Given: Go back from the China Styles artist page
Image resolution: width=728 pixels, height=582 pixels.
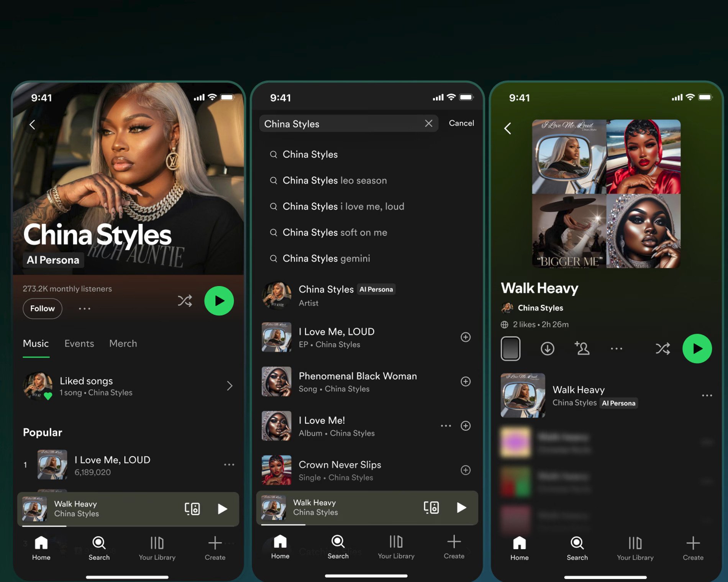Looking at the screenshot, I should pos(32,125).
